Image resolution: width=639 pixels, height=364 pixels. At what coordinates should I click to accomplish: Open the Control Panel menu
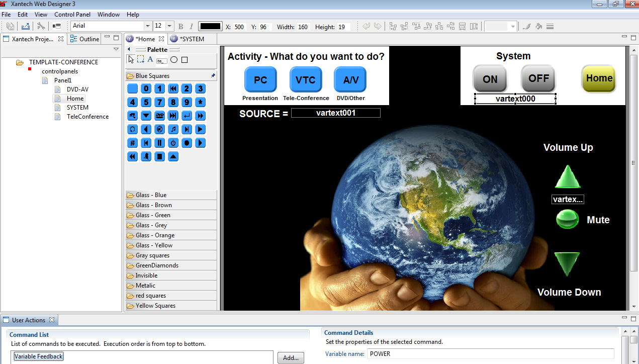tap(72, 15)
